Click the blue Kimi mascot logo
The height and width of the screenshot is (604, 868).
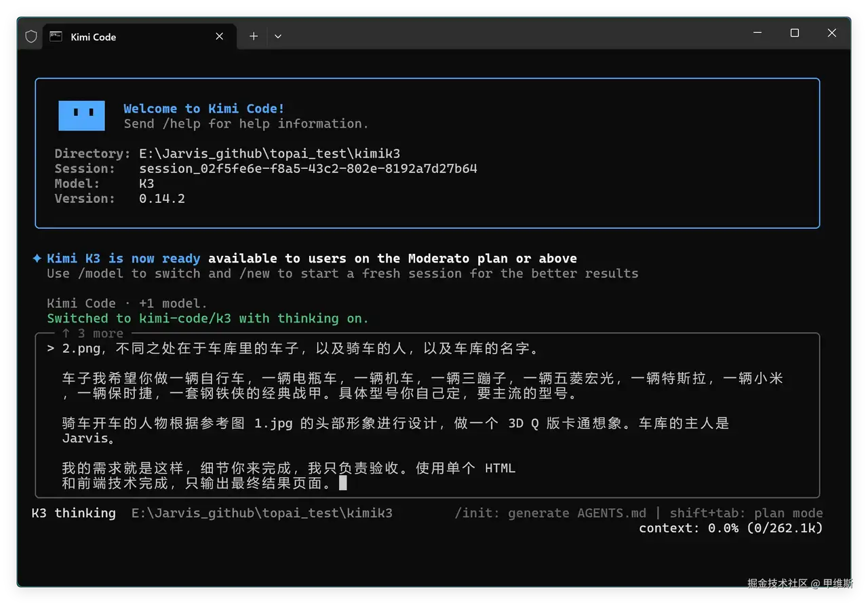[x=81, y=115]
